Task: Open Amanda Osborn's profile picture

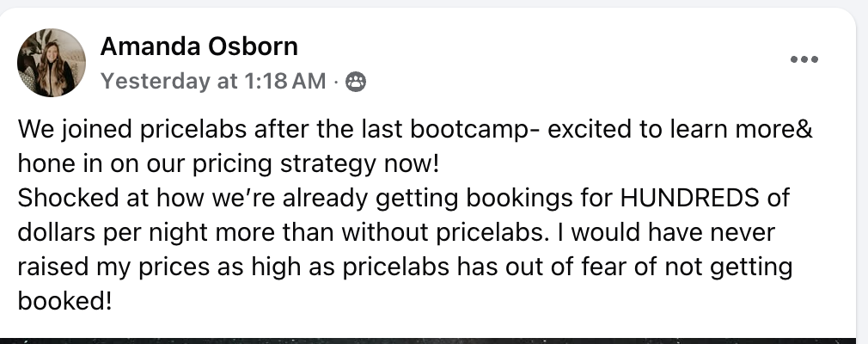Action: pyautogui.click(x=52, y=62)
